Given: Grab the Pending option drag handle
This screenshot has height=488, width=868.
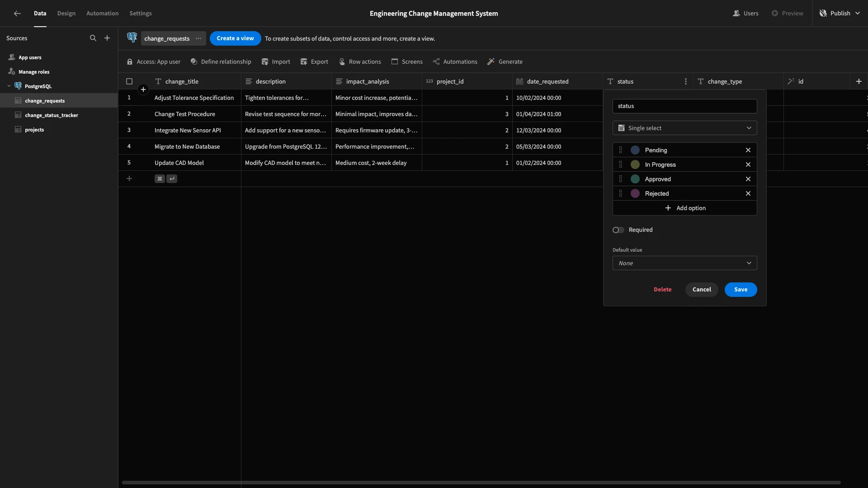Looking at the screenshot, I should point(621,150).
